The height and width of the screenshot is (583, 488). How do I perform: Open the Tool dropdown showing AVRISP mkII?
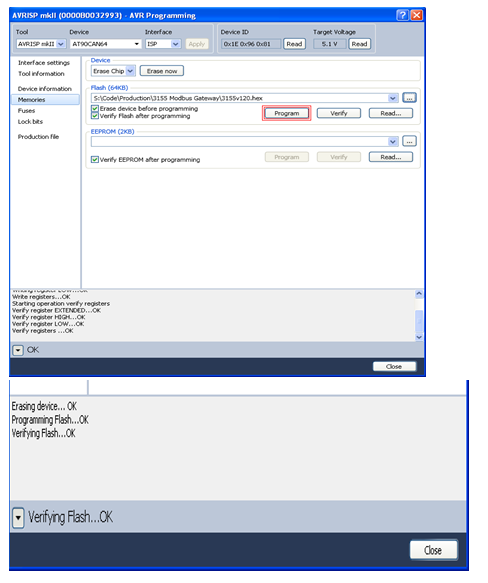(41, 44)
